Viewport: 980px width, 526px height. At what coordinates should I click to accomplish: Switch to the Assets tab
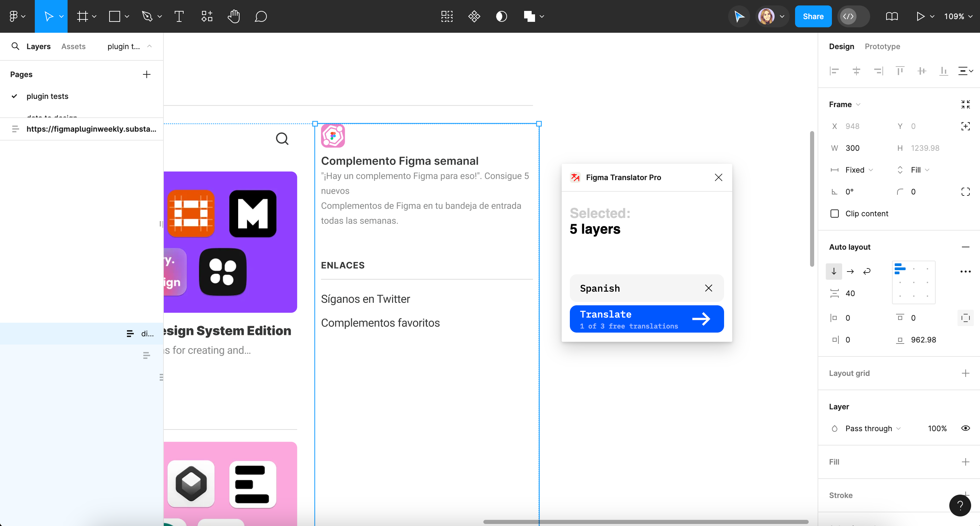click(x=73, y=46)
